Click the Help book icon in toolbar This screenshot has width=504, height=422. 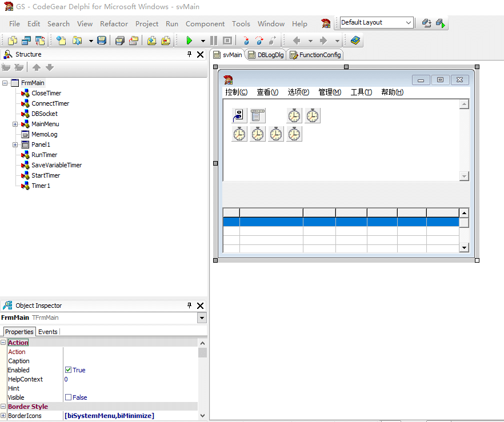click(x=355, y=41)
